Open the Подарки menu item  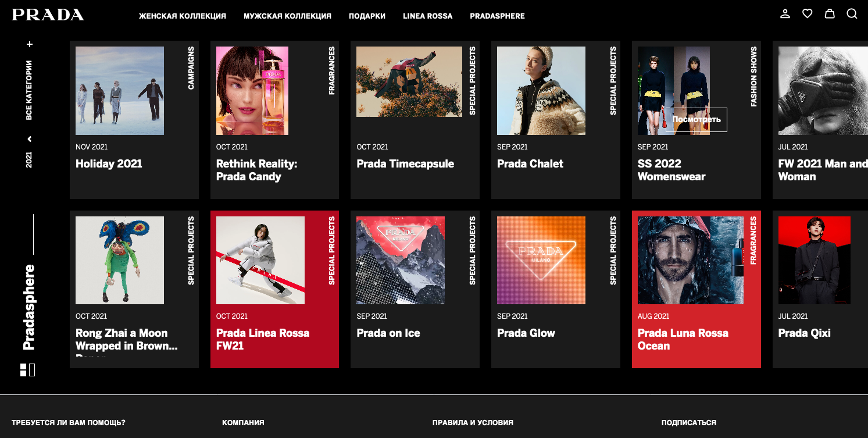pos(367,16)
